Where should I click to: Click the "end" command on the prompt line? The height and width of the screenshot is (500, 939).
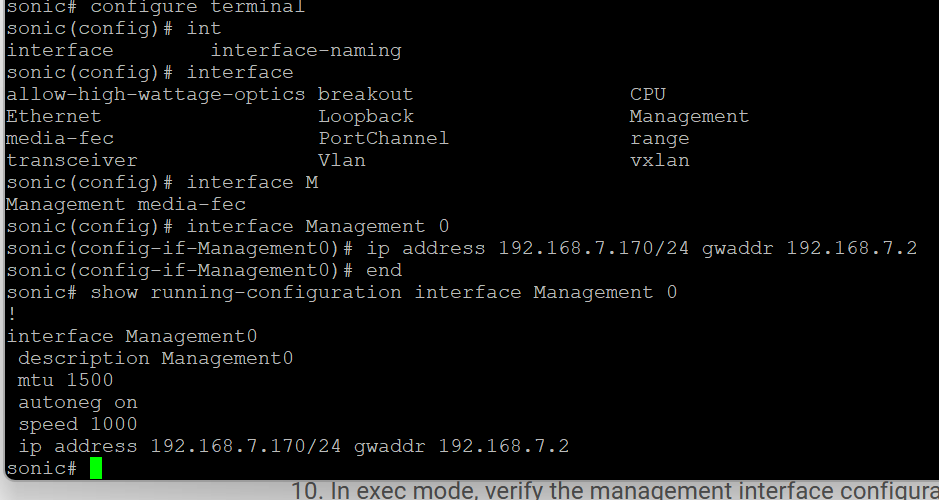tap(384, 270)
